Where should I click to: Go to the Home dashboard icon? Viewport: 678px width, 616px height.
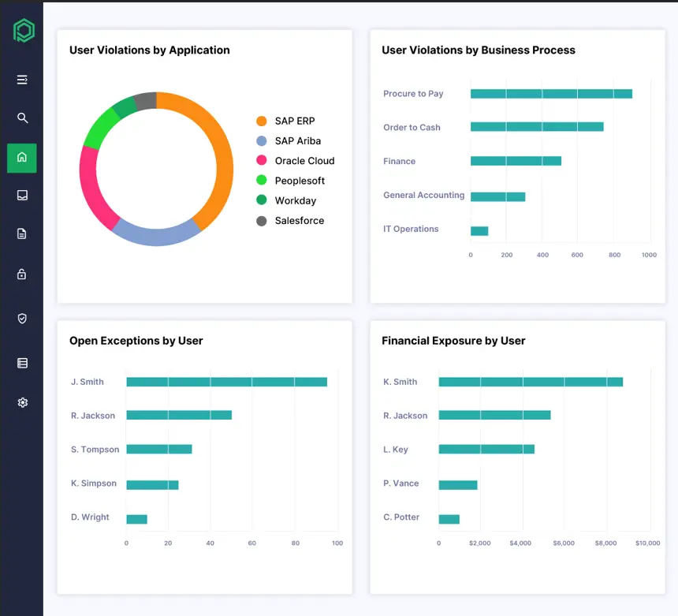point(22,158)
